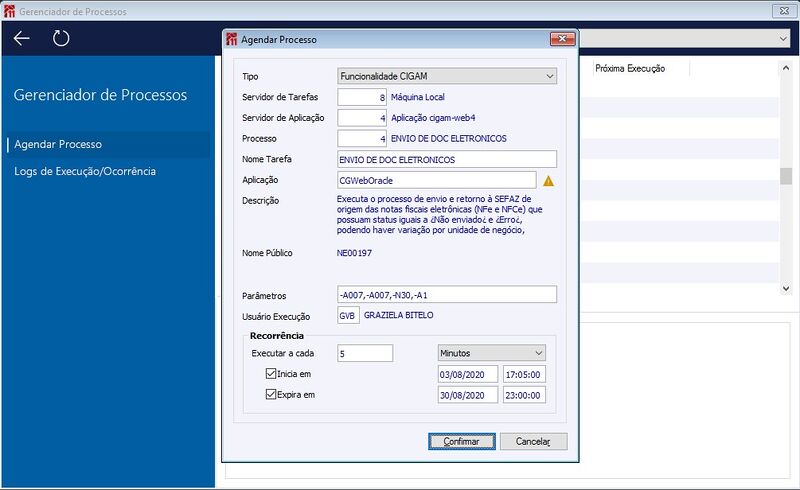This screenshot has width=800, height=490.
Task: Click the GRAZIELA BITELO user name
Action: 398,315
